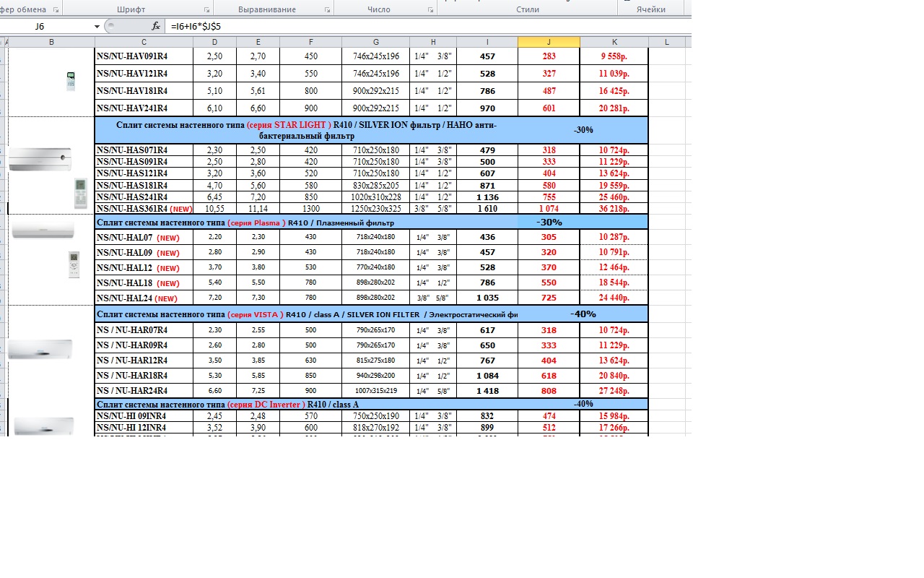Open the Число group dialog launcher
Screen dimensions: 924x578
click(x=430, y=10)
